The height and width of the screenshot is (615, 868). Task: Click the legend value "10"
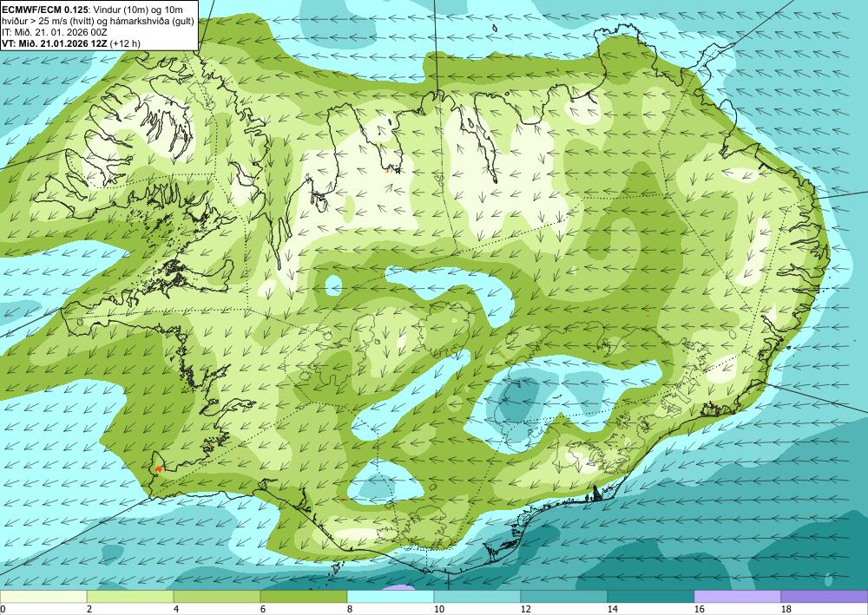coord(439,610)
